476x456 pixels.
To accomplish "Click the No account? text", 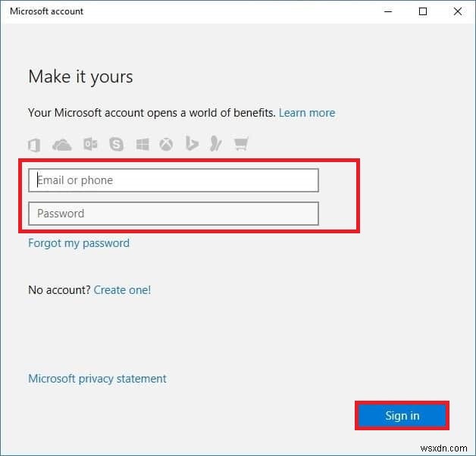I will coord(59,290).
